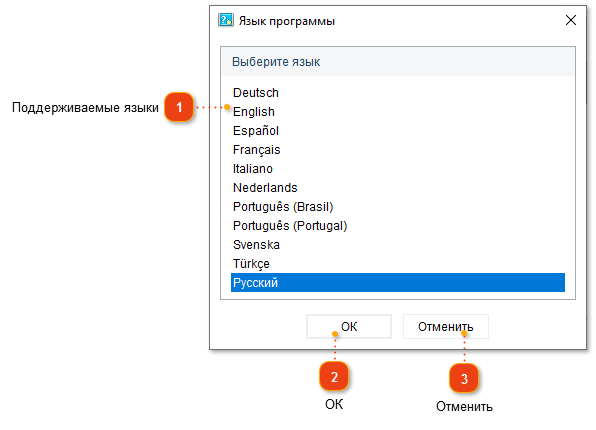Click the Выберите язык list header
Viewport: 596px width, 430px height.
[x=398, y=62]
